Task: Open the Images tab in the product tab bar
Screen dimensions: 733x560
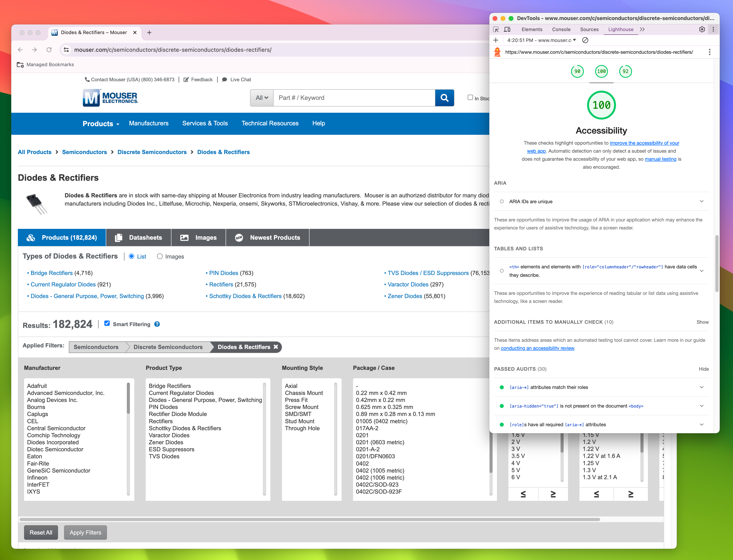Action: pos(199,238)
